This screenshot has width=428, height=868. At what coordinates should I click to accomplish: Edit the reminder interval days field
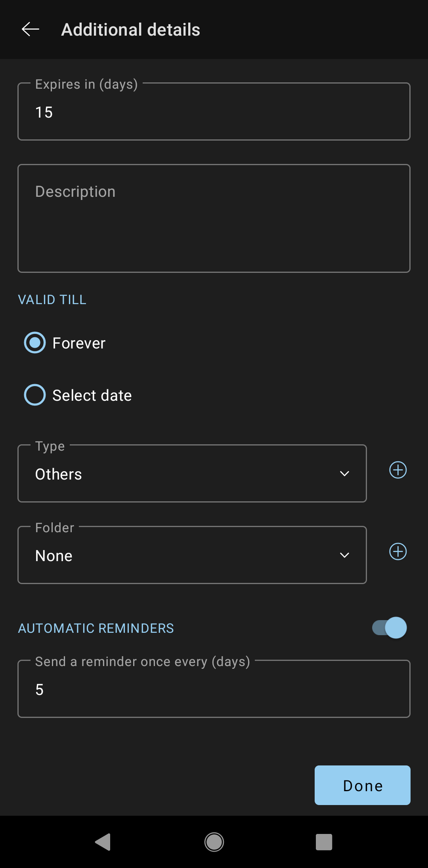(214, 689)
